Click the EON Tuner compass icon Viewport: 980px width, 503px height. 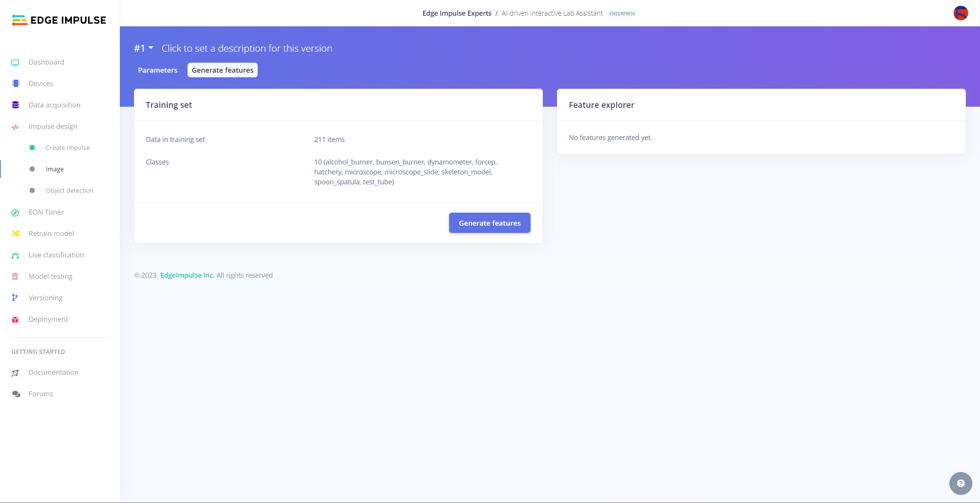(15, 212)
